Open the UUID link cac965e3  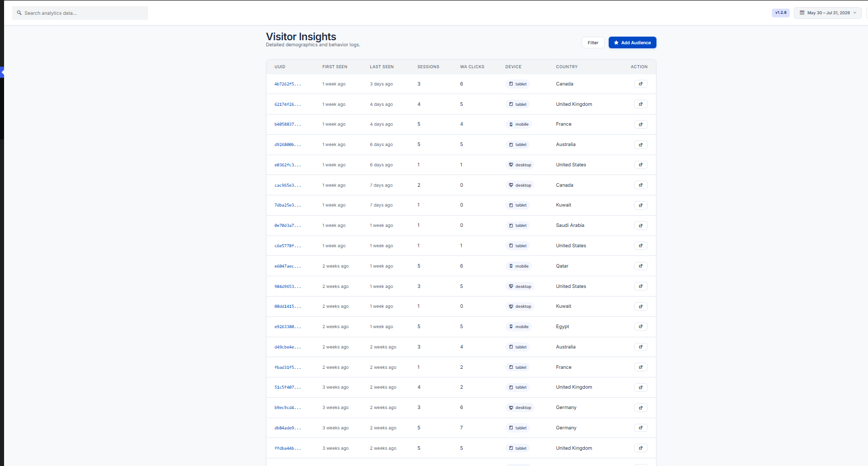(288, 185)
